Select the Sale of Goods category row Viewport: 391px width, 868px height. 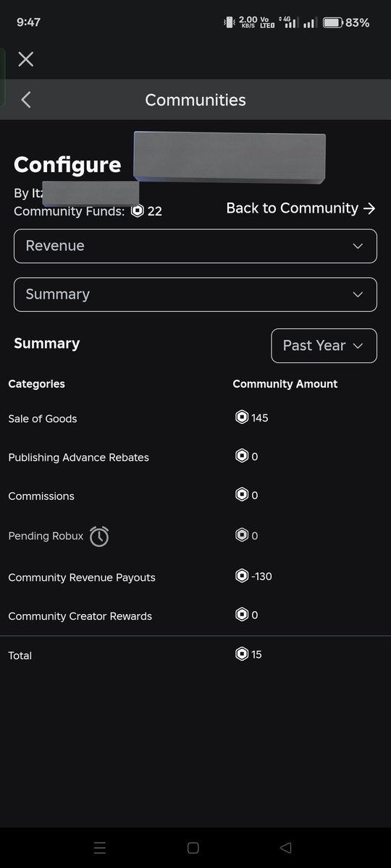(195, 418)
